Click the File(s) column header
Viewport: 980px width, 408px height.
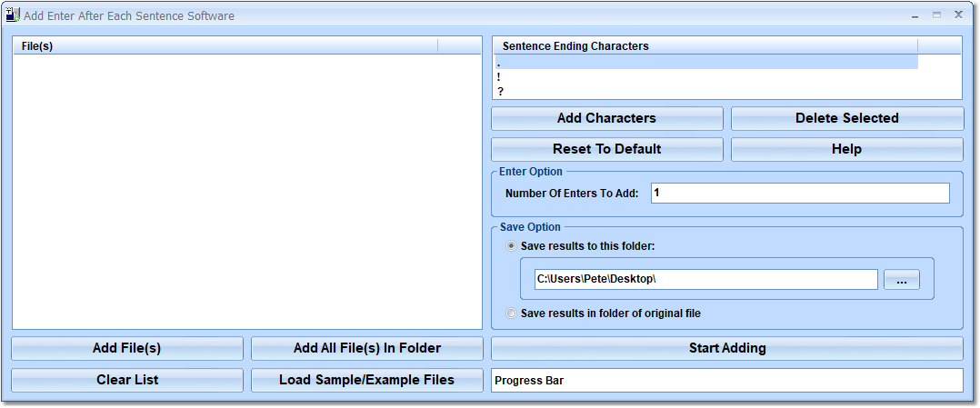225,45
